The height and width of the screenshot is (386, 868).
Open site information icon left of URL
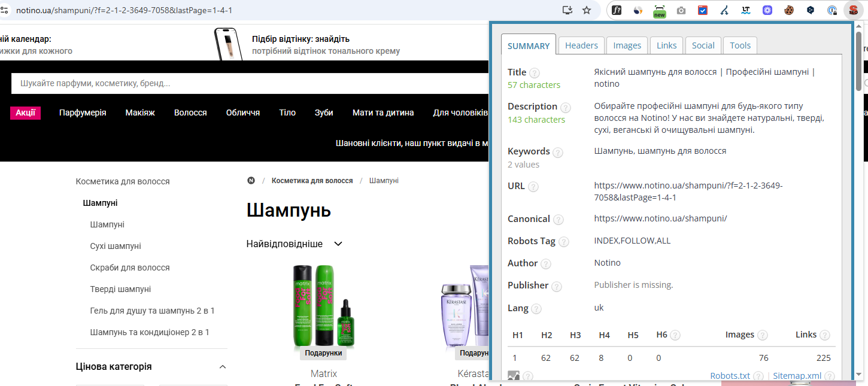coord(4,10)
